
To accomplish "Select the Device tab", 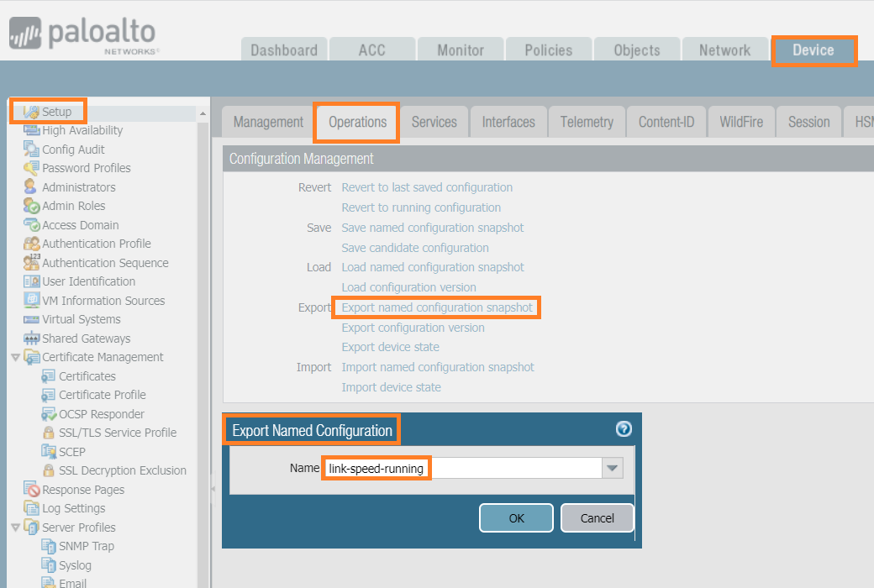I will click(x=813, y=50).
